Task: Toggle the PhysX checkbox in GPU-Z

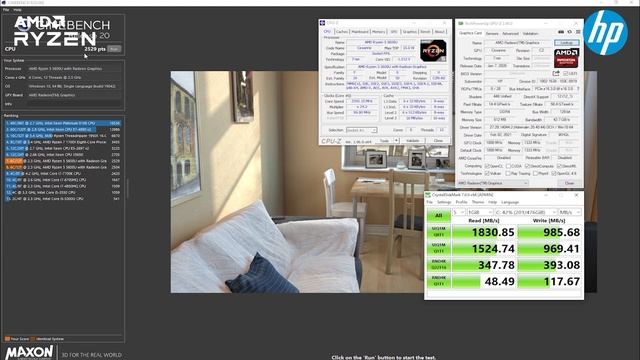Action: coord(535,173)
